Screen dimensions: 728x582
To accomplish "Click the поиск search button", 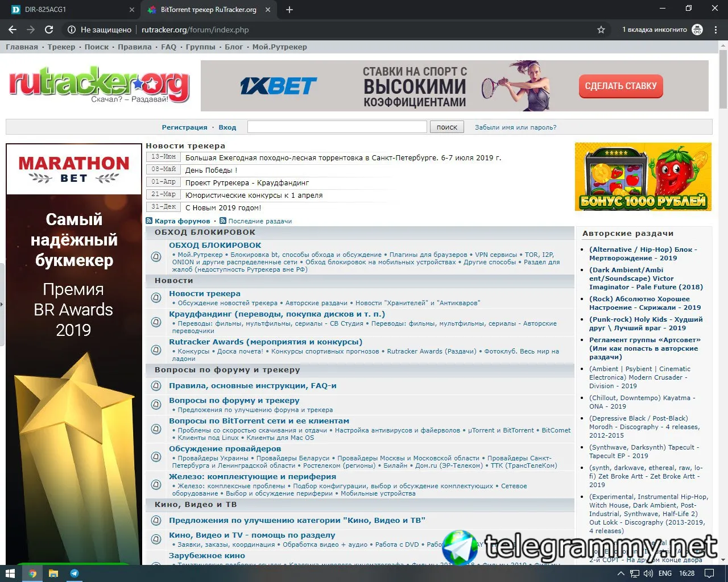I will [447, 127].
